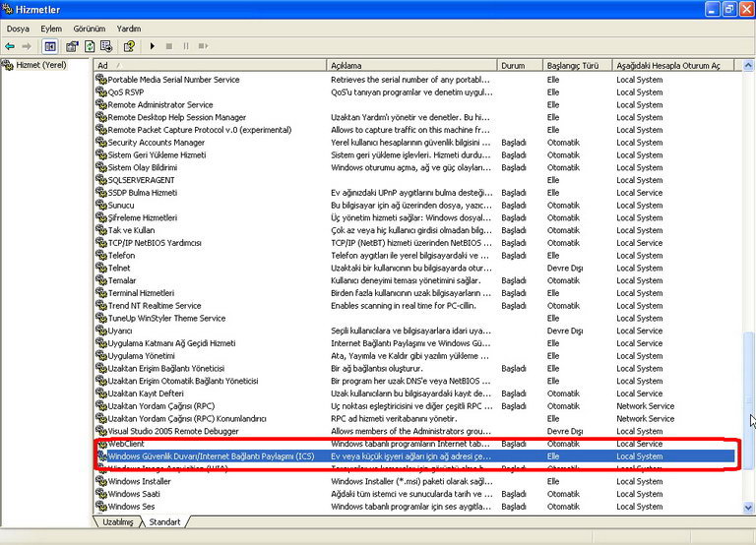Image resolution: width=756 pixels, height=545 pixels.
Task: Select the Uyarıcı service name
Action: pos(120,331)
